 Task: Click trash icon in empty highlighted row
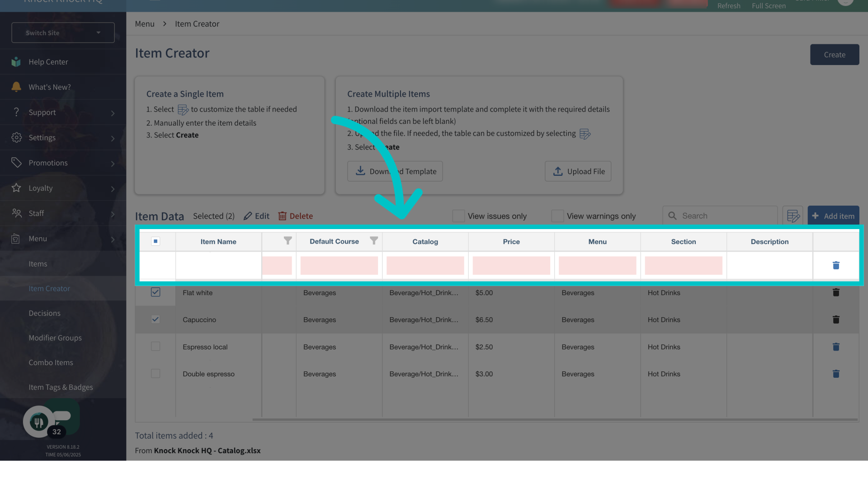pyautogui.click(x=836, y=265)
